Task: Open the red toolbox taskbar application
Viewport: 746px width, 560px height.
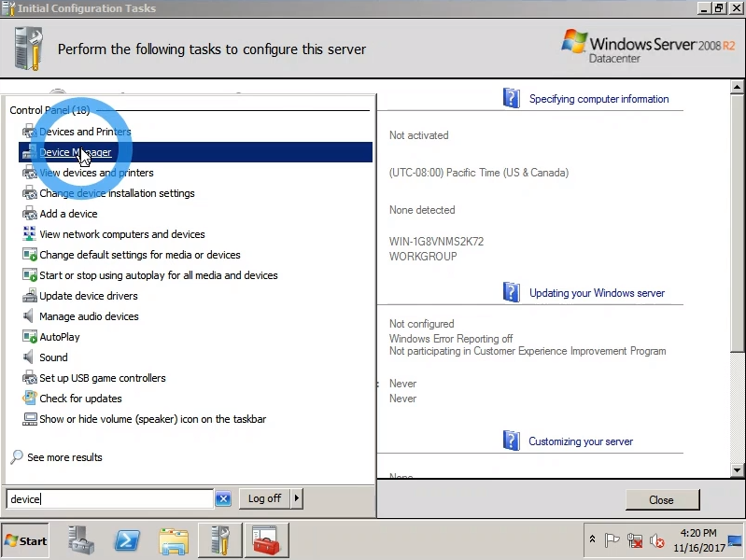Action: pyautogui.click(x=266, y=540)
